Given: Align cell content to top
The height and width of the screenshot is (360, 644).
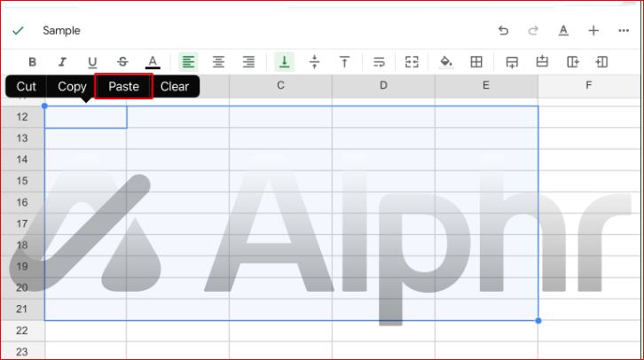Looking at the screenshot, I should point(344,62).
